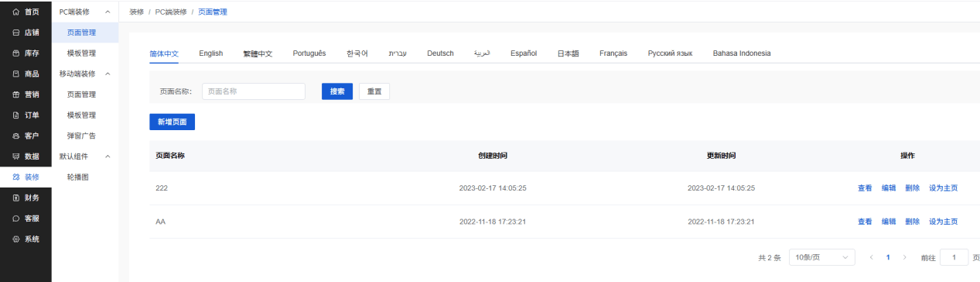Viewport: 980px width, 282px height.
Task: Open 库存 inventory section
Action: (26, 53)
